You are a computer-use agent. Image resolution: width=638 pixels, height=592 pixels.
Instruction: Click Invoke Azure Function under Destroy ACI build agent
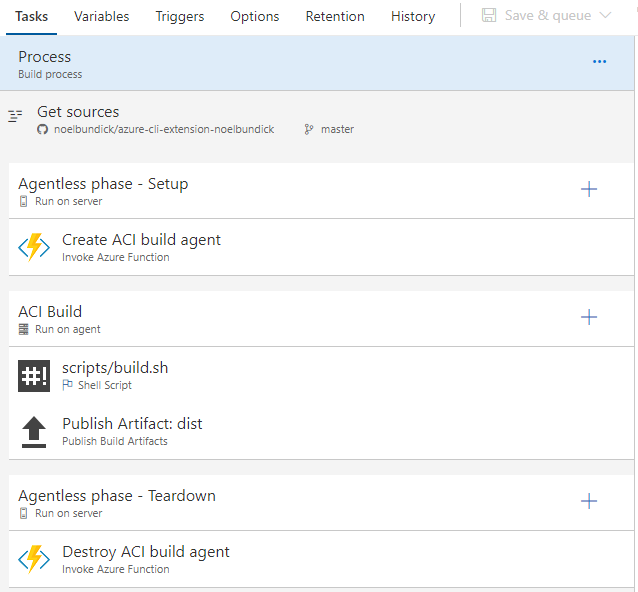116,569
